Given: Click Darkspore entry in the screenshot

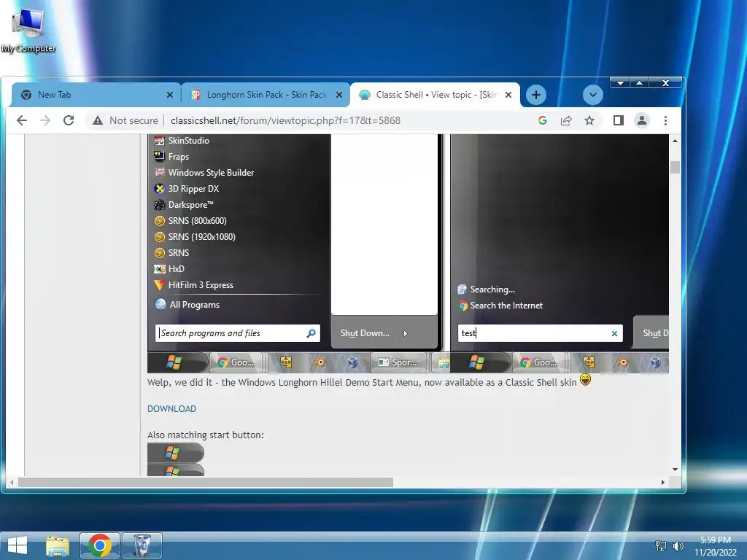Looking at the screenshot, I should (x=184, y=205).
